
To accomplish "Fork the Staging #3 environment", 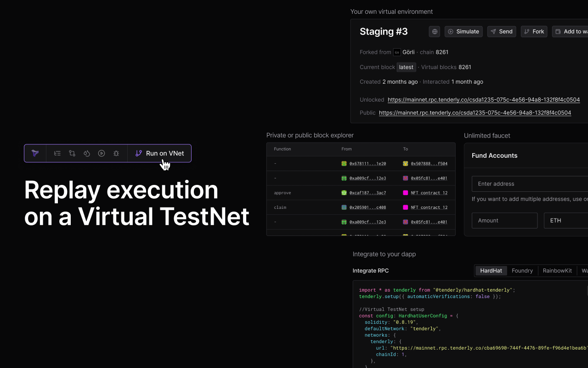I will (x=534, y=31).
